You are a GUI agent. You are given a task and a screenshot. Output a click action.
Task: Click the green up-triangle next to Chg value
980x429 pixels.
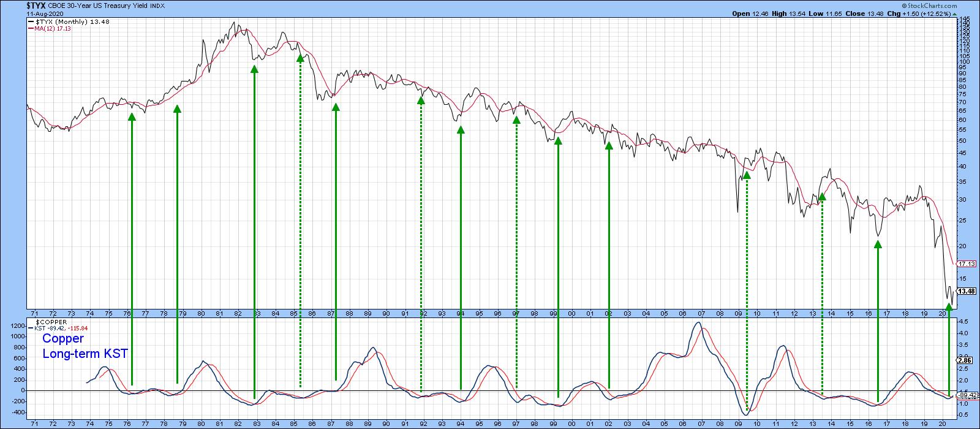953,14
